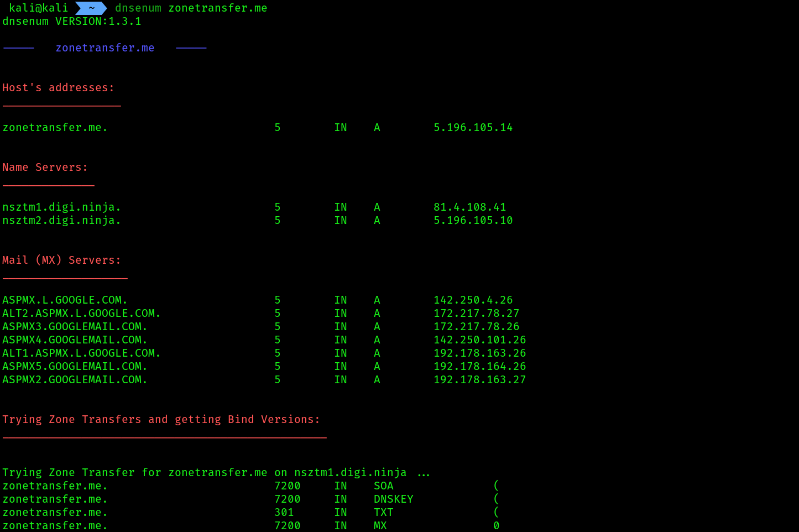Click the name server 'nsztm2.digi.ninja.'
The height and width of the screenshot is (532, 799).
point(61,221)
